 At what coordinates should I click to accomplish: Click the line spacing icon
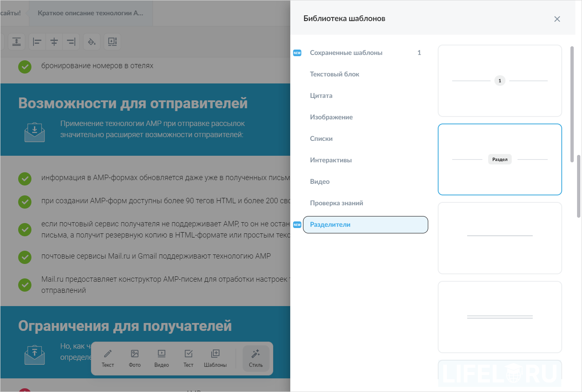point(17,41)
